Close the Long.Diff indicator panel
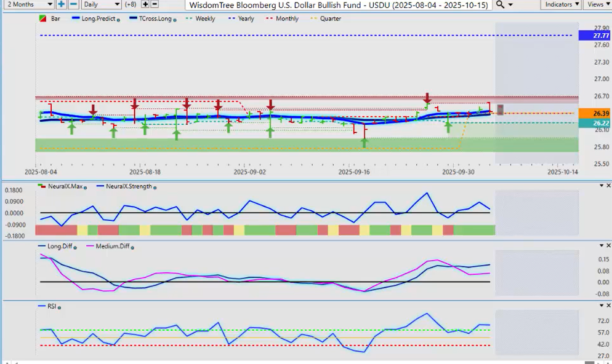 coord(608,246)
